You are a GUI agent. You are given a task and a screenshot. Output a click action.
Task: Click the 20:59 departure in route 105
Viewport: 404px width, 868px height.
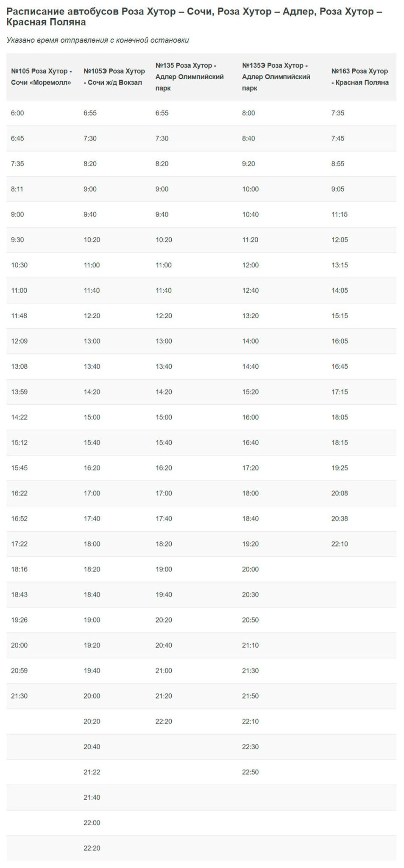point(19,670)
